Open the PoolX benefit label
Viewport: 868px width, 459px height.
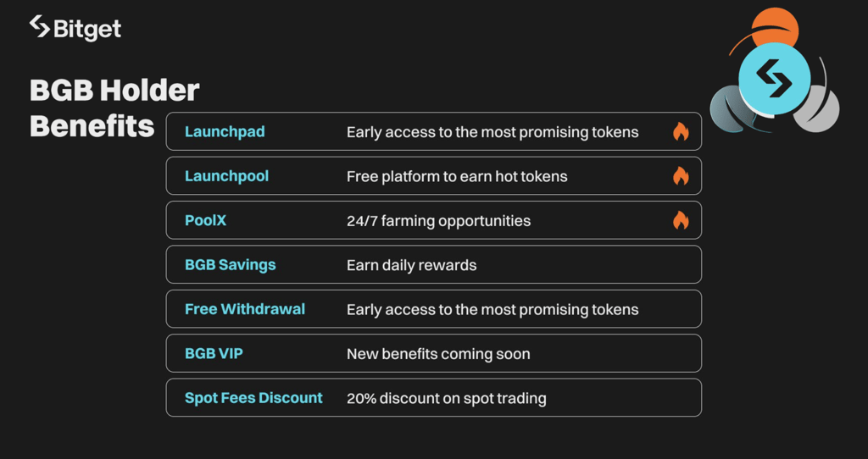(205, 220)
